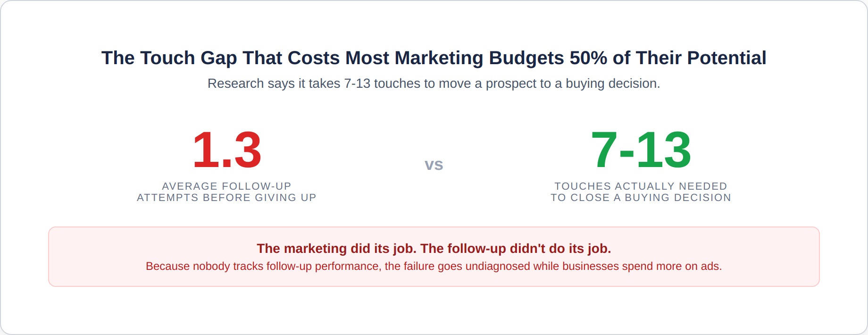Click the subtitle beginning "Research says it takes"
The width and height of the screenshot is (868, 335).
point(434,84)
